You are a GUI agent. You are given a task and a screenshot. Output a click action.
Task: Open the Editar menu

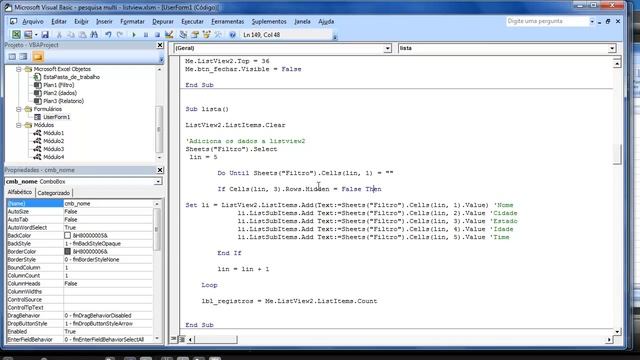(x=59, y=22)
